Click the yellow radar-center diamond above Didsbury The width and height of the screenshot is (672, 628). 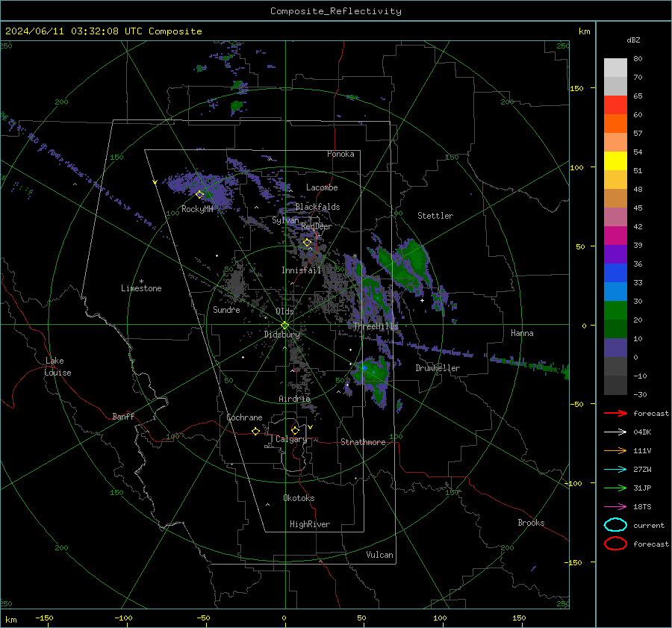coord(284,326)
